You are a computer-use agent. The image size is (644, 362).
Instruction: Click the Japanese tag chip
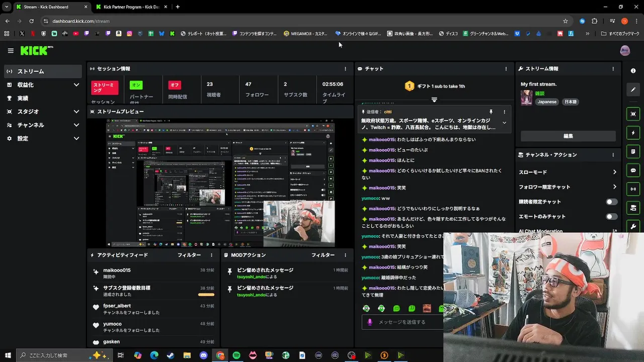click(x=547, y=102)
